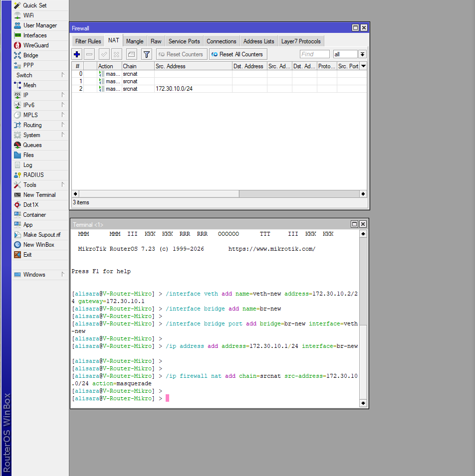This screenshot has width=475, height=476.
Task: Sort by the Chain column header
Action: tap(138, 66)
